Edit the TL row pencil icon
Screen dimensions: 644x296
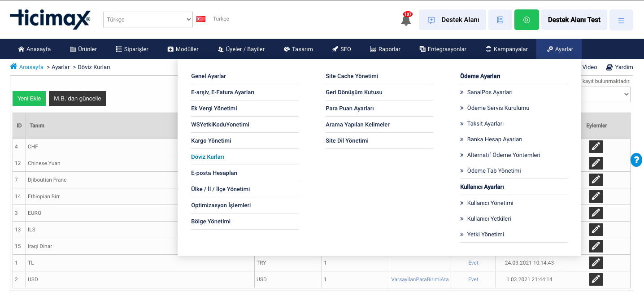(596, 263)
